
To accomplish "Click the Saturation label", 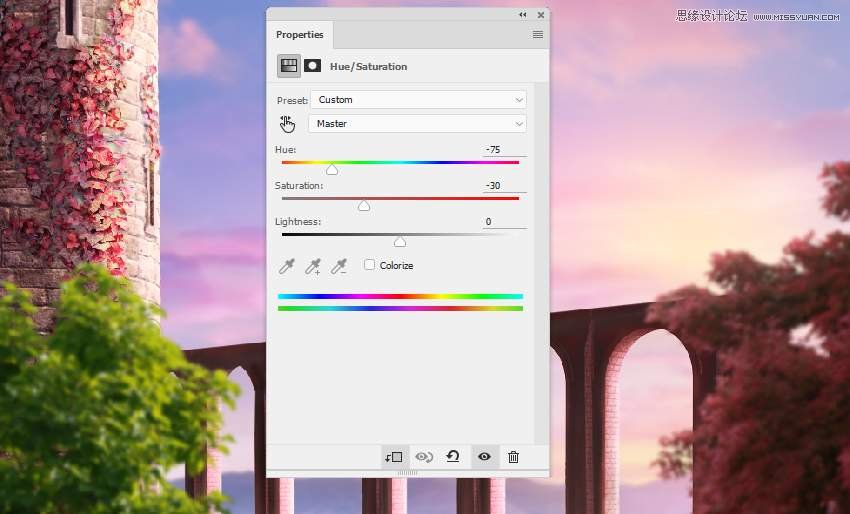I will tap(299, 185).
